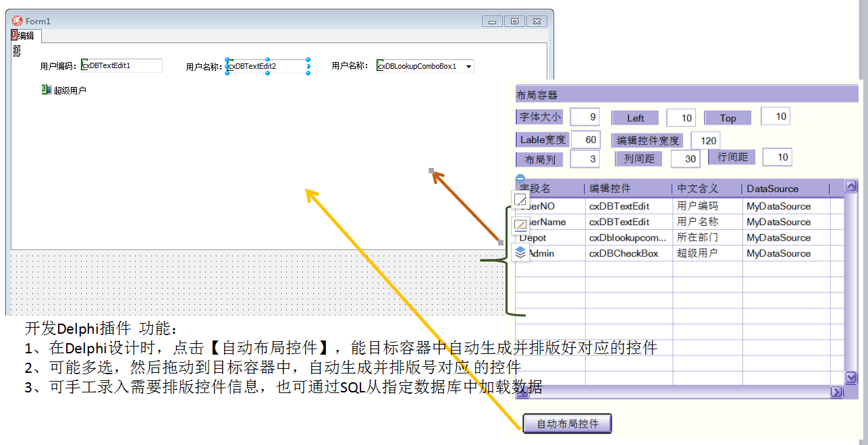
Task: Open the cxDBLookupComboBox1 dropdown arrow
Action: click(x=469, y=66)
